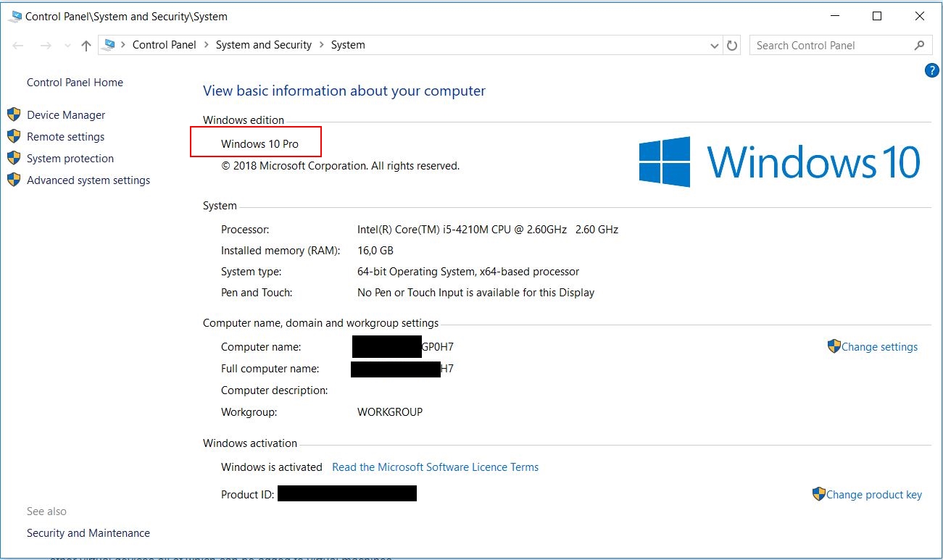943x560 pixels.
Task: Maximize the System window
Action: point(877,15)
